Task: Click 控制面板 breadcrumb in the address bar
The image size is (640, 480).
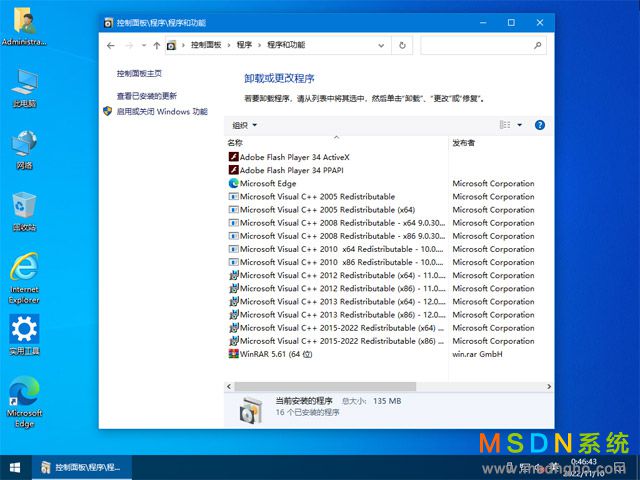Action: pyautogui.click(x=206, y=45)
